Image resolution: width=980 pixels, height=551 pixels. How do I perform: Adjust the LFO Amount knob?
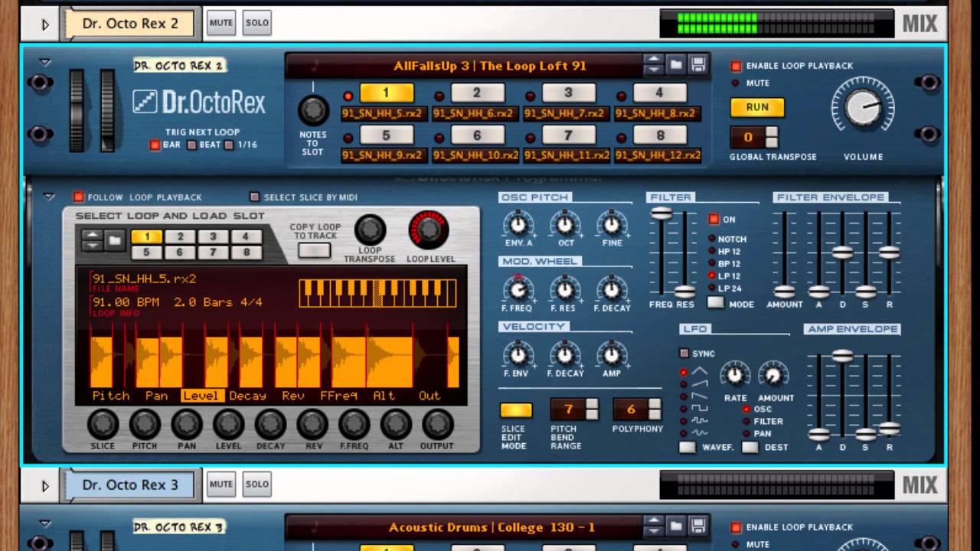pyautogui.click(x=773, y=375)
